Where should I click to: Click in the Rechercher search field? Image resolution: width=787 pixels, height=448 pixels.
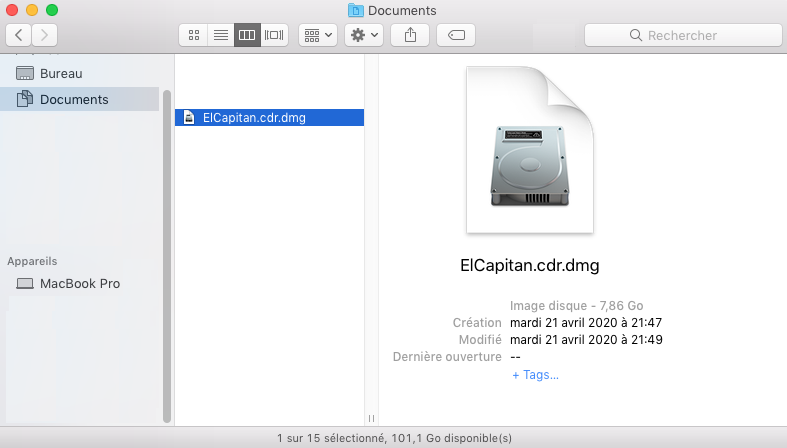point(683,35)
